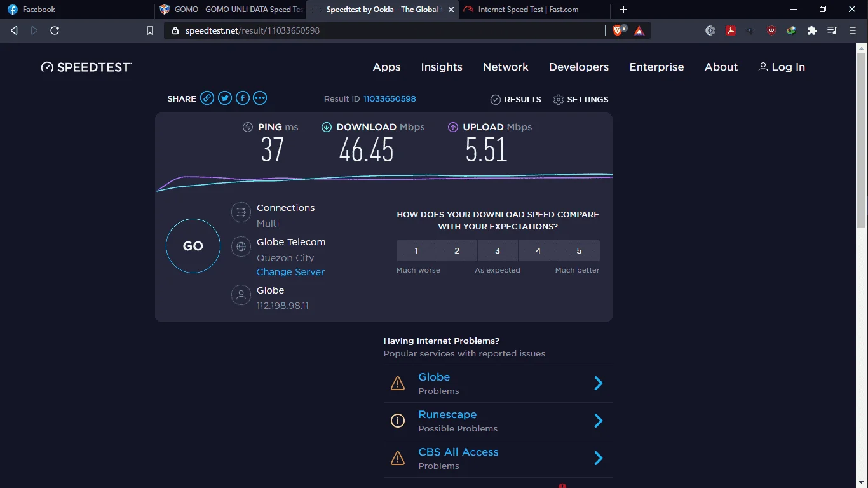
Task: Click the Log In link
Action: (x=782, y=67)
